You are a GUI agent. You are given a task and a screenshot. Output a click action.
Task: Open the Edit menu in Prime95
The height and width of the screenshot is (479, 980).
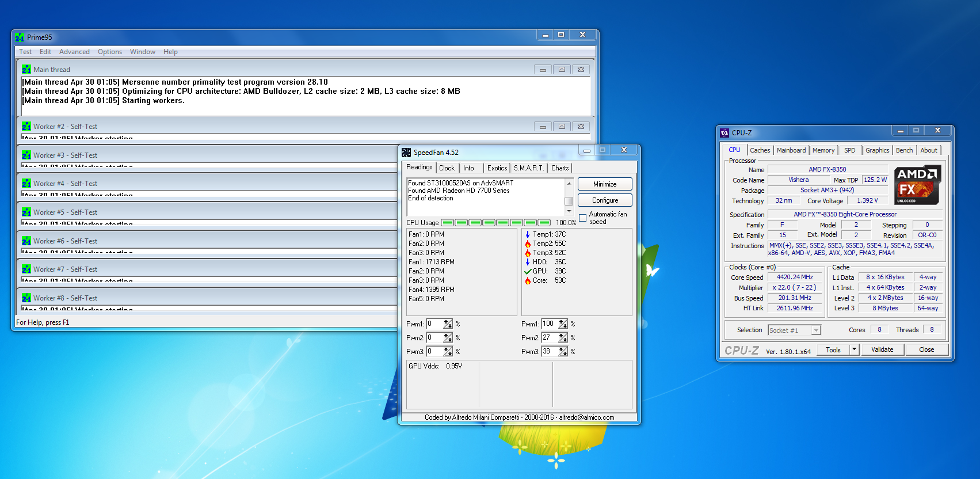point(45,52)
